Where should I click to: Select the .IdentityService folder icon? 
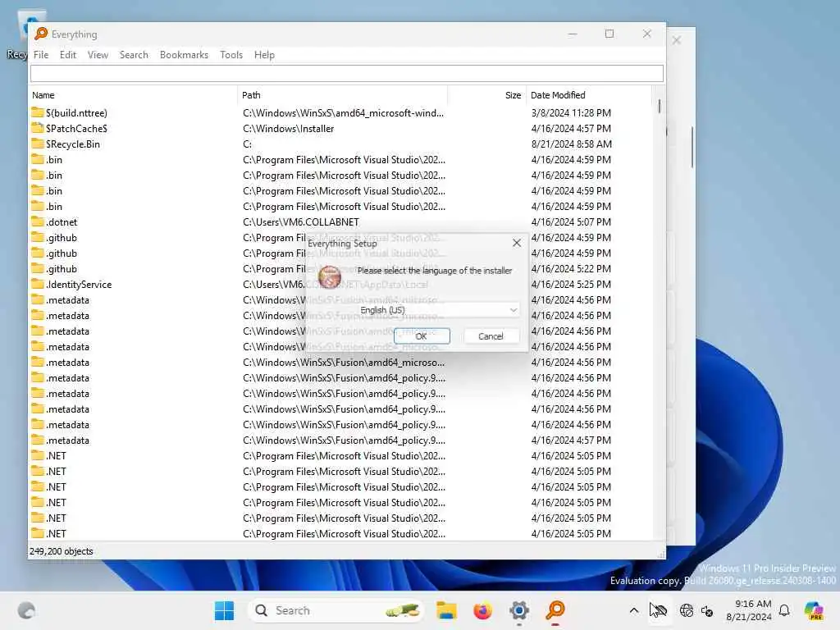point(38,284)
